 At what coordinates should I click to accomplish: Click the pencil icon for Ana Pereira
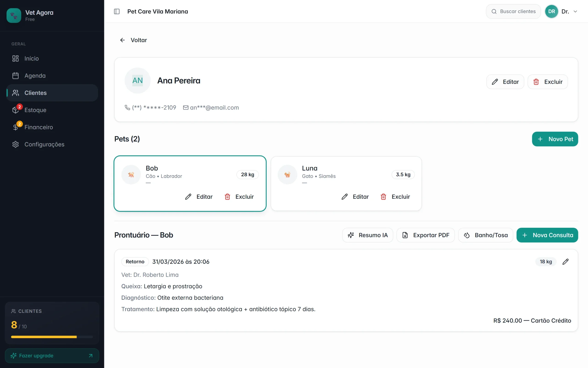495,82
